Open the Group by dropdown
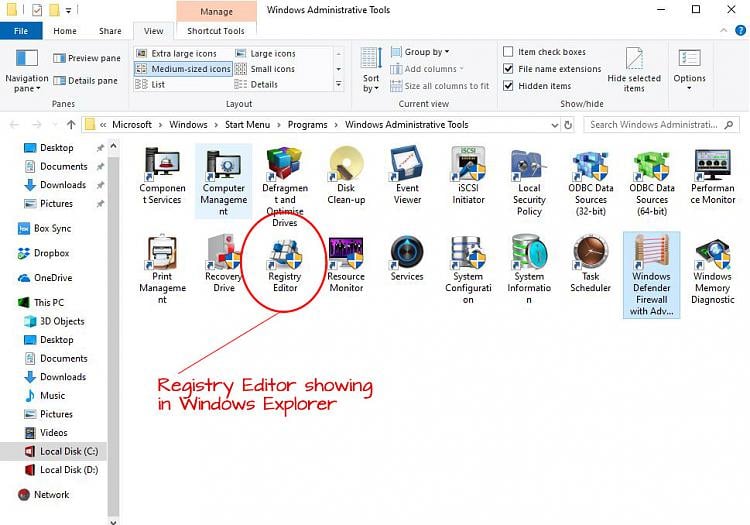The width and height of the screenshot is (750, 525). pos(420,52)
